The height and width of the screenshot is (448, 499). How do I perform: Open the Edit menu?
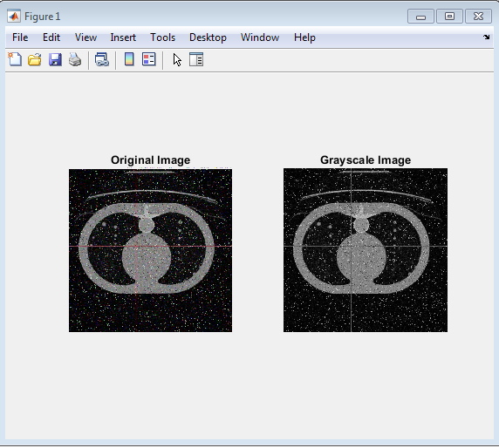point(51,37)
